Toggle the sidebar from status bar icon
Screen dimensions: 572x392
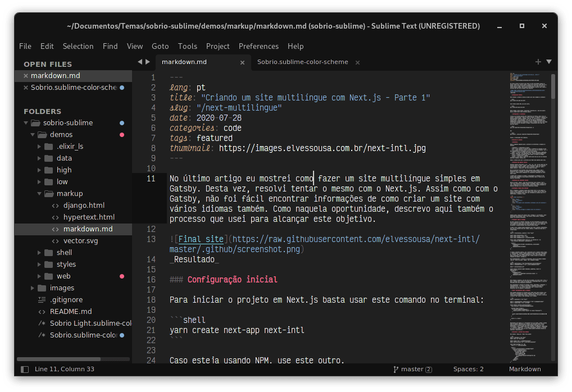coord(25,370)
